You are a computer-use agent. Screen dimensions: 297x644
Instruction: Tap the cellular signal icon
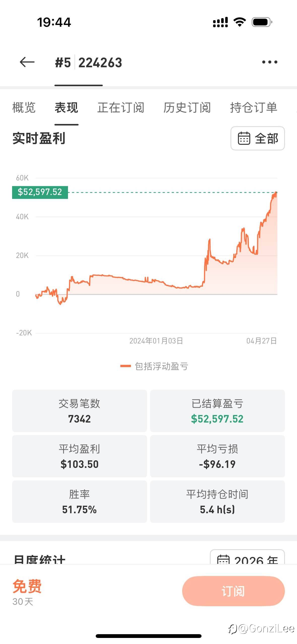pos(220,22)
